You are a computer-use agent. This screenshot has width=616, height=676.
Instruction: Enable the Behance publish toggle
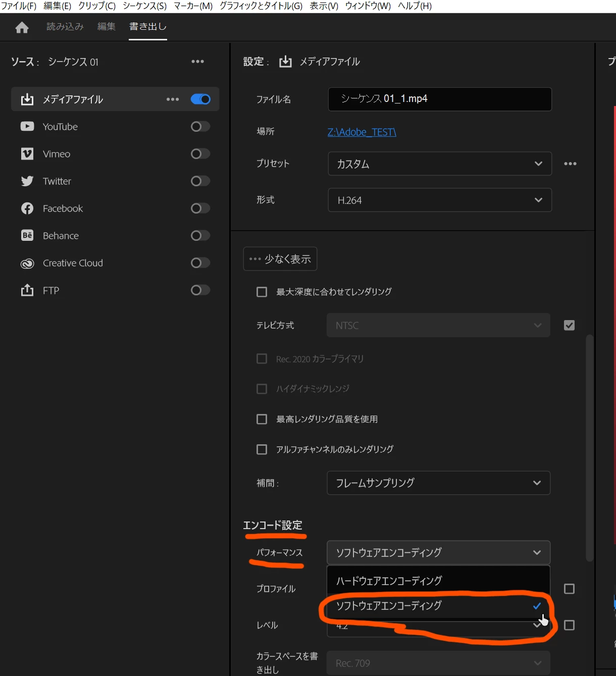[200, 236]
